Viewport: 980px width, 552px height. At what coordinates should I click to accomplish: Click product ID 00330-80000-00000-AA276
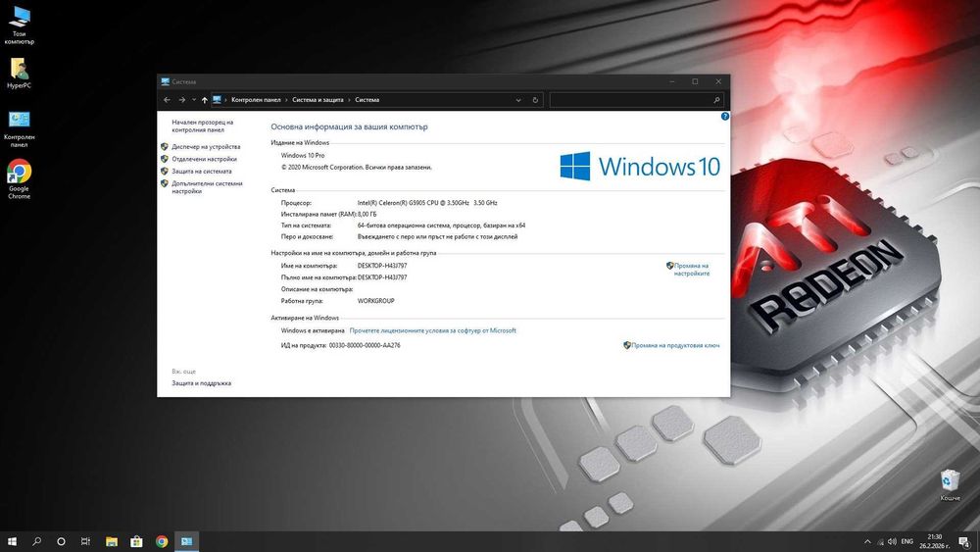[x=365, y=345]
